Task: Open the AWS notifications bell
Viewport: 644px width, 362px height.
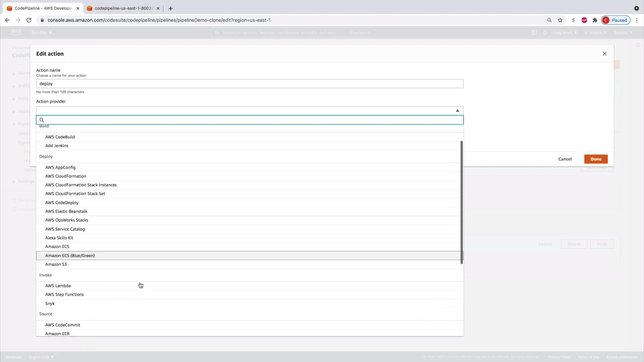Action: 545,32
